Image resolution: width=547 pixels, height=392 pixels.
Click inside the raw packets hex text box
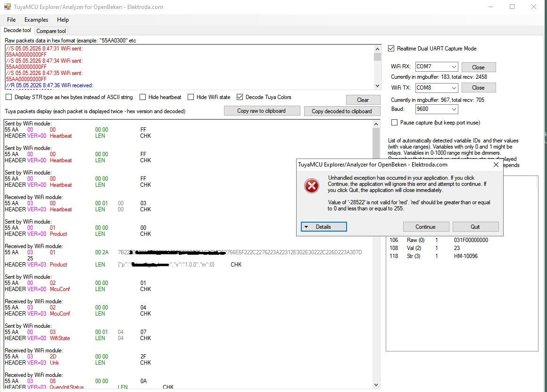(x=189, y=67)
